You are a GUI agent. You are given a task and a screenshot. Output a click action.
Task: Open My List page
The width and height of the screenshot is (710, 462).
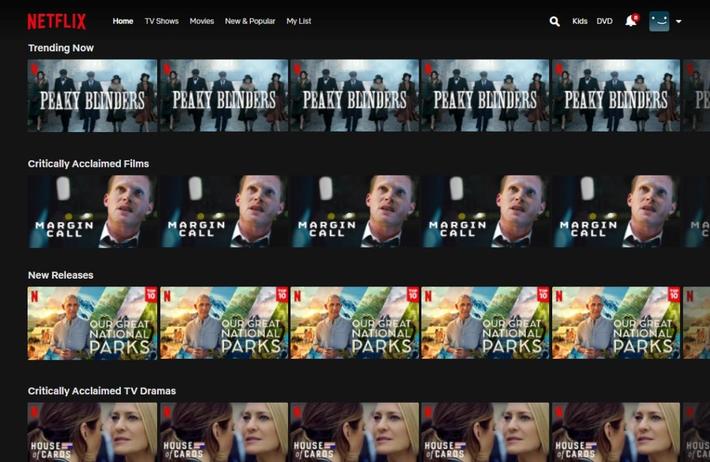pyautogui.click(x=299, y=21)
